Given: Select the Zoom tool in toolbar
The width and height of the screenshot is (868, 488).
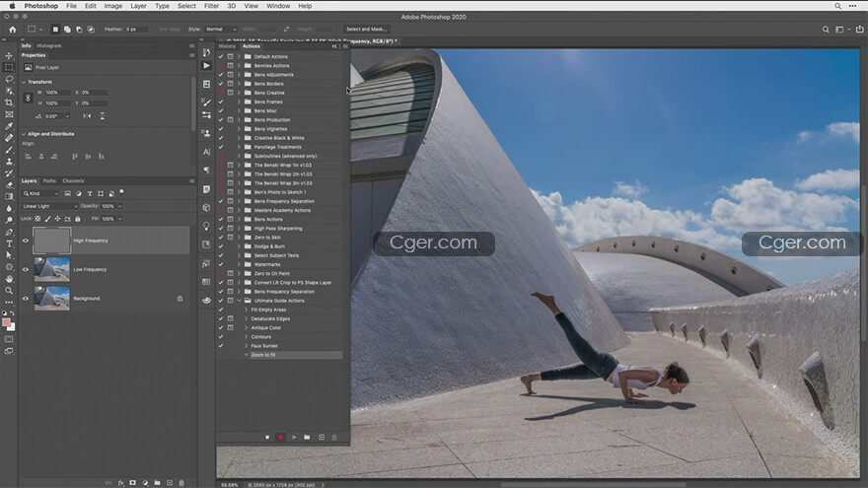Looking at the screenshot, I should click(x=9, y=291).
